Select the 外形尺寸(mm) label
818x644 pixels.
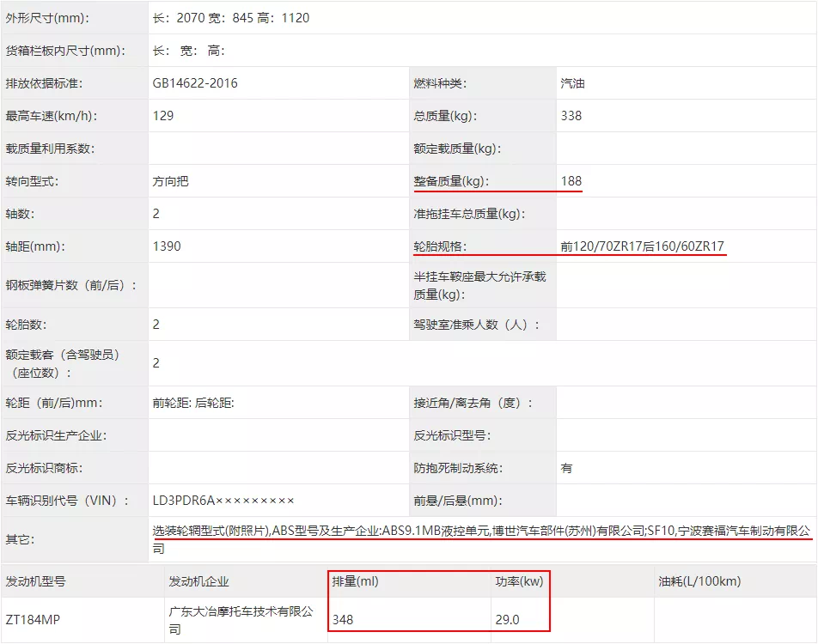tap(47, 18)
